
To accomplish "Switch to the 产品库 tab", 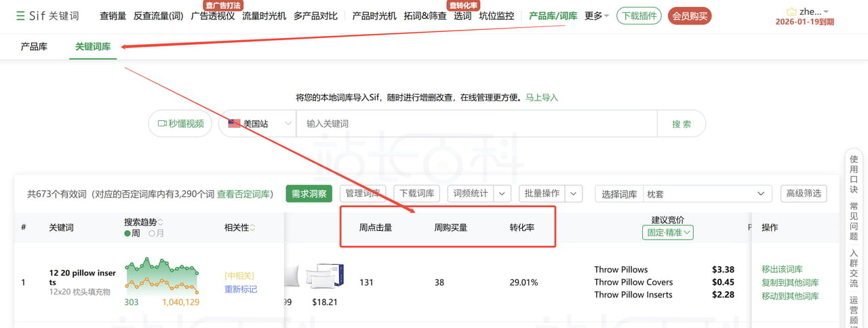I will point(34,47).
